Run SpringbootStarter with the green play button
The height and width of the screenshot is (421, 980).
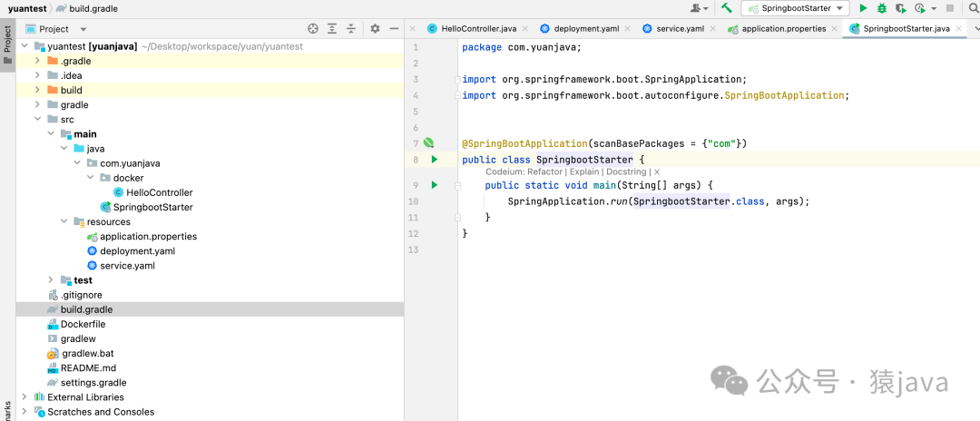[863, 8]
